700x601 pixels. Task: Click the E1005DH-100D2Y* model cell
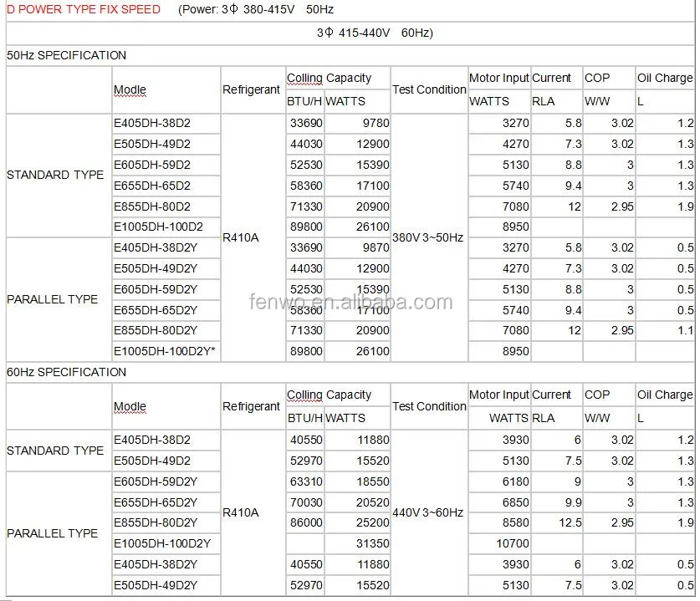165,351
